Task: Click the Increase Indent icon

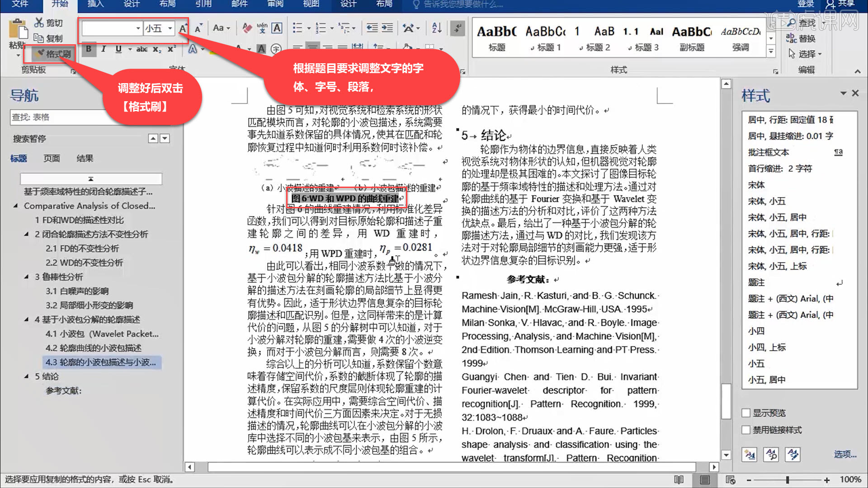Action: click(387, 28)
